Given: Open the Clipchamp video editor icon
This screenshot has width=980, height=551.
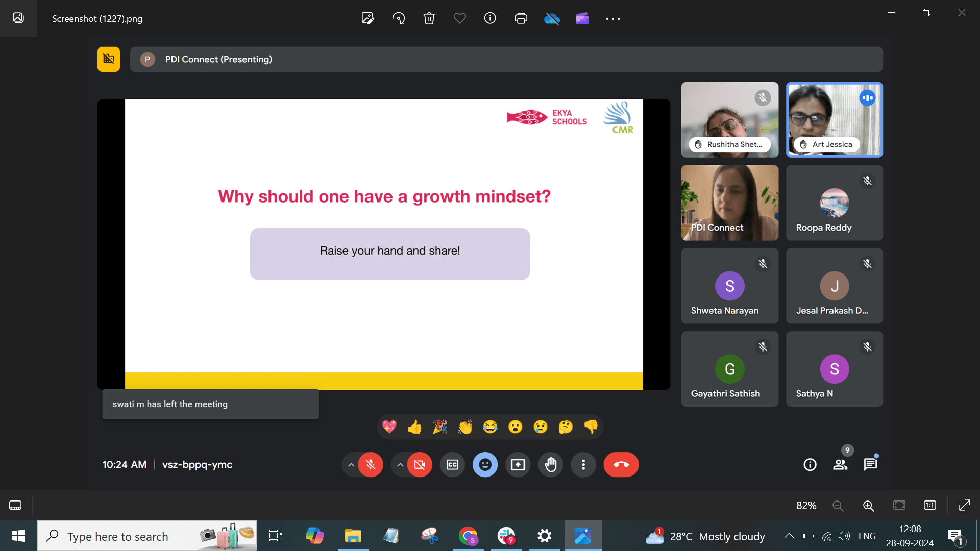Looking at the screenshot, I should point(582,19).
